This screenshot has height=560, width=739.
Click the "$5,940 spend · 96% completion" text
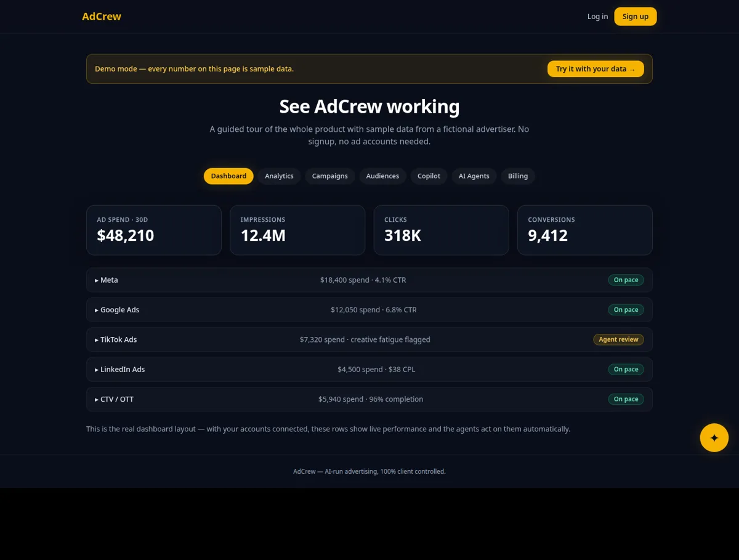(x=371, y=399)
